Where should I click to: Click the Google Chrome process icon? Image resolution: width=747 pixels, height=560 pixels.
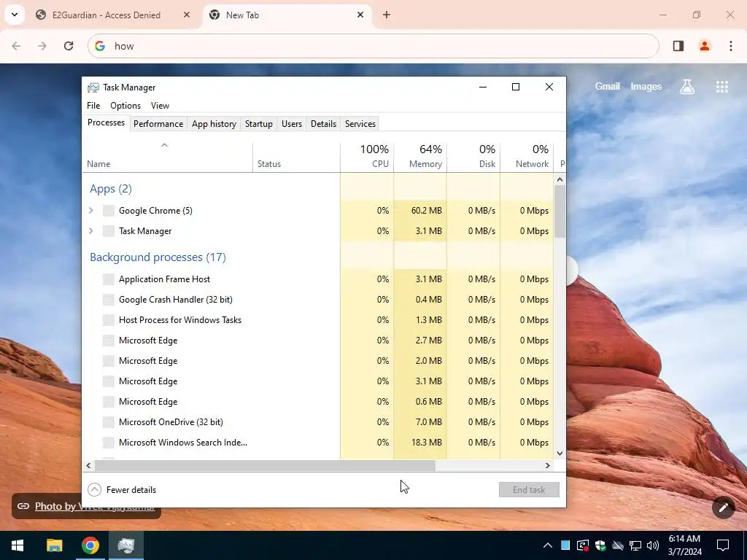pos(109,211)
